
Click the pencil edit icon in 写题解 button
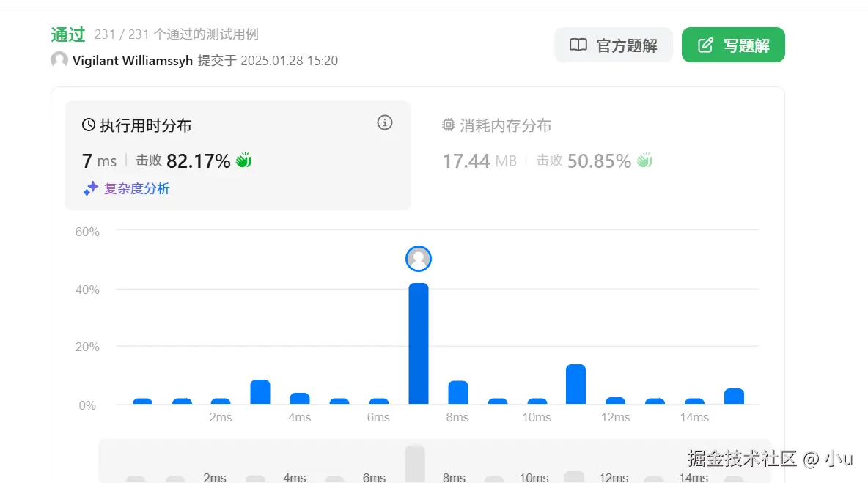(705, 45)
